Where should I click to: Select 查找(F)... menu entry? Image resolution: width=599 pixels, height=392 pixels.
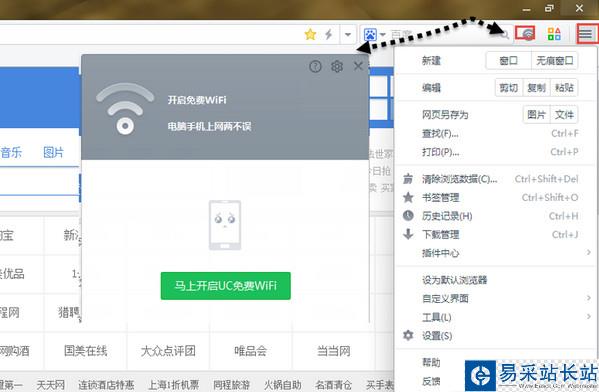495,133
